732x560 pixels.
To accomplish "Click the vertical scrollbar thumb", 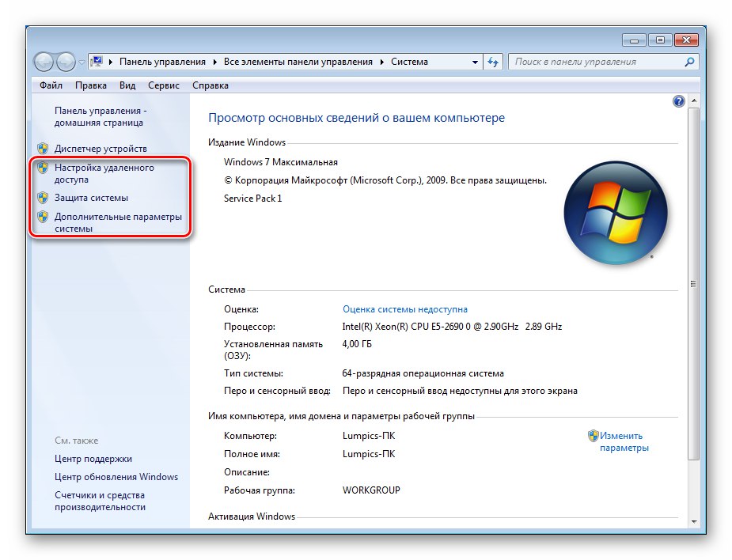I will [x=694, y=284].
